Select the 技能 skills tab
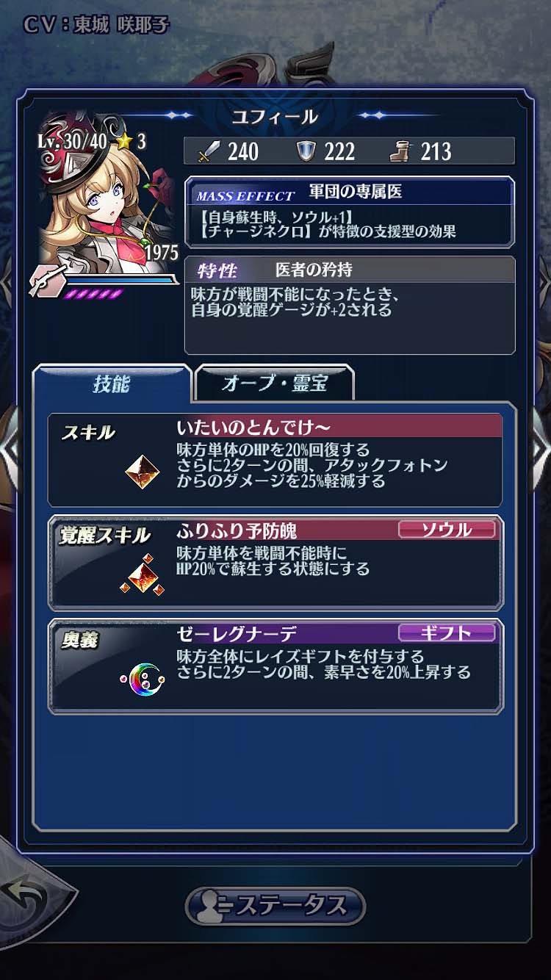Screen dimensions: 551x980 [112, 383]
